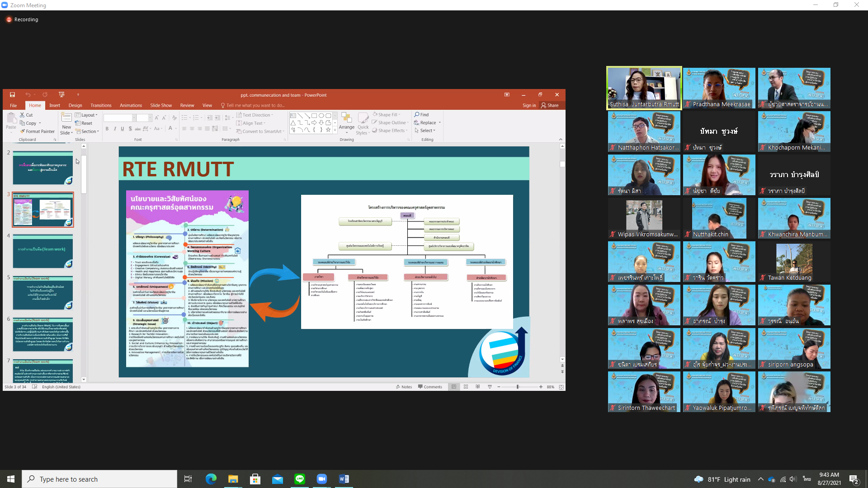This screenshot has height=488, width=868.
Task: Start slideshow from beginning via Quick Access icon
Action: (61, 94)
